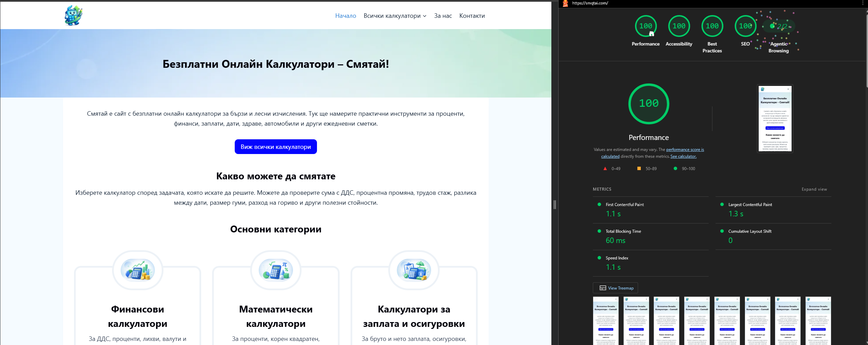This screenshot has height=345, width=868.
Task: Click the large Performance 100 gauge
Action: tap(649, 104)
